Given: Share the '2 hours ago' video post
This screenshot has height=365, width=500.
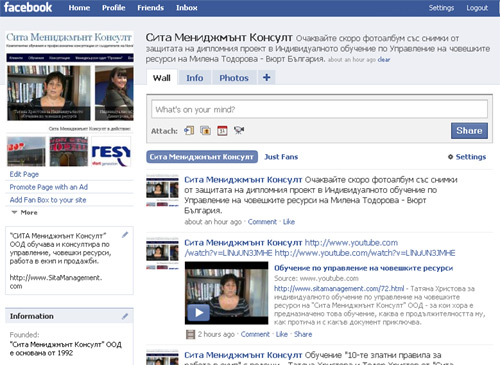Looking at the screenshot, I should tap(303, 334).
